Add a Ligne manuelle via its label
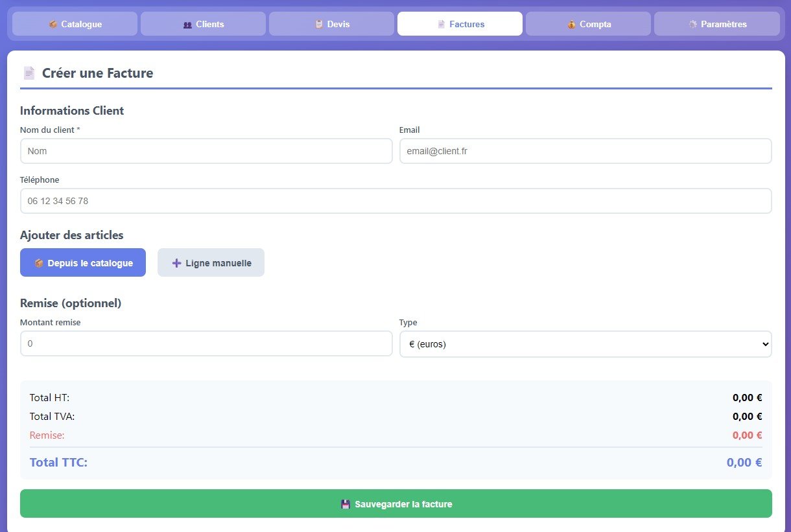The image size is (791, 532). point(218,263)
